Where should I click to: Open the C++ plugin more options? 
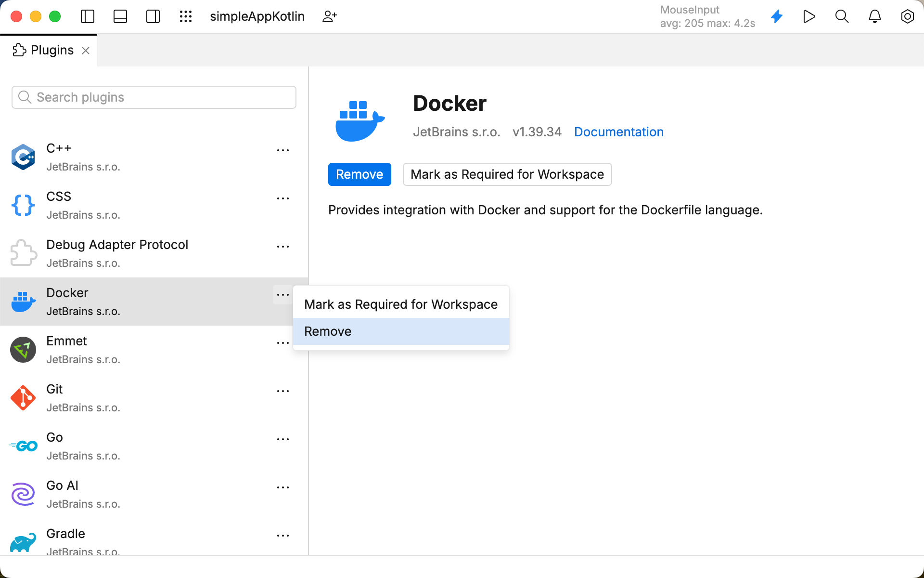[283, 150]
